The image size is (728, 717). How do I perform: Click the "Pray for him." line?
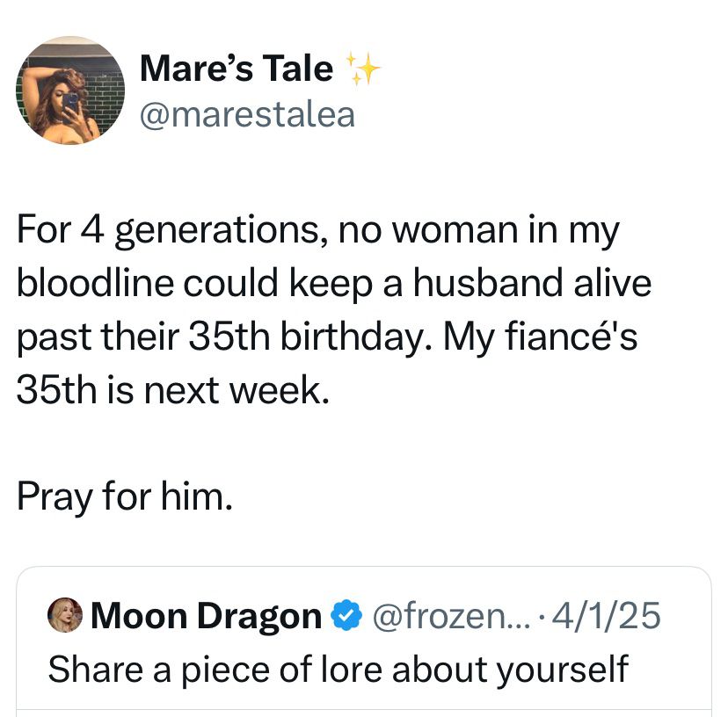click(x=124, y=498)
